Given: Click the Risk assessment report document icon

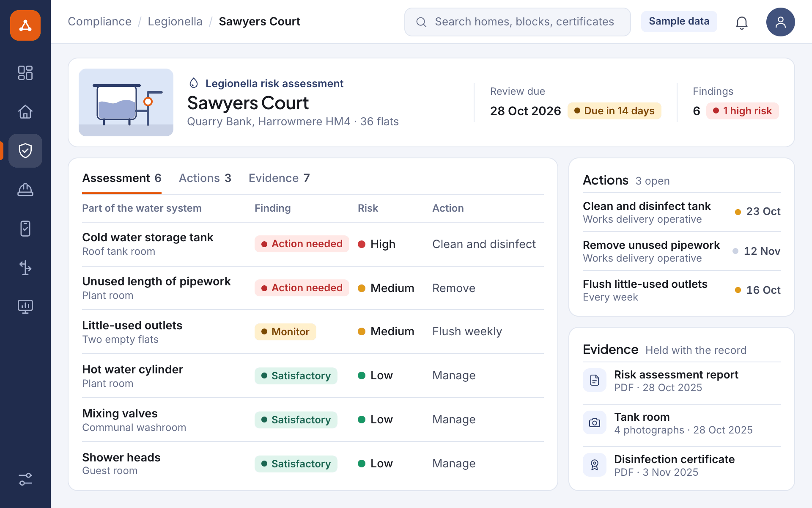Looking at the screenshot, I should tap(595, 380).
